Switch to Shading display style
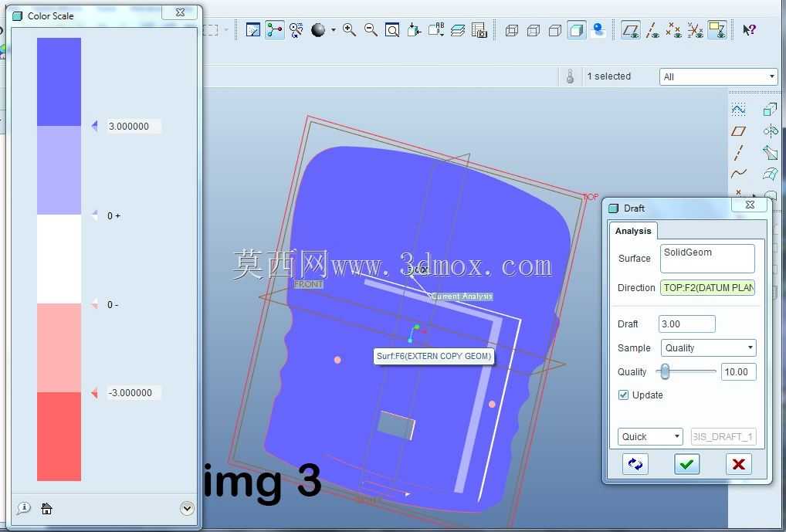The height and width of the screenshot is (532, 786). pyautogui.click(x=577, y=30)
